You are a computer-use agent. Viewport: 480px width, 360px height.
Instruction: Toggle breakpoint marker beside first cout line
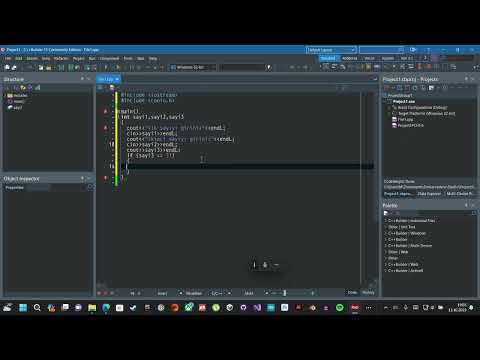tap(106, 128)
